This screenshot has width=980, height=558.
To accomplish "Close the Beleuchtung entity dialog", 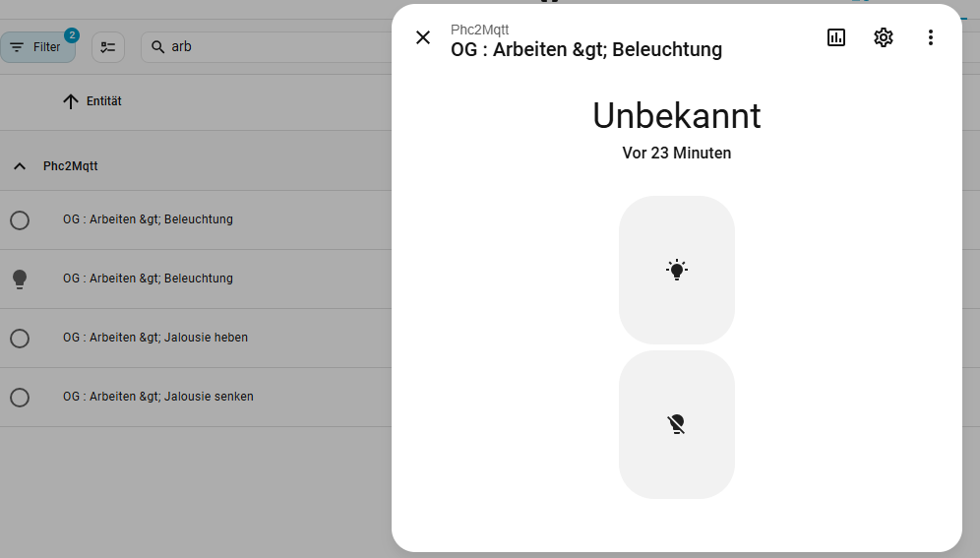I will pyautogui.click(x=423, y=37).
